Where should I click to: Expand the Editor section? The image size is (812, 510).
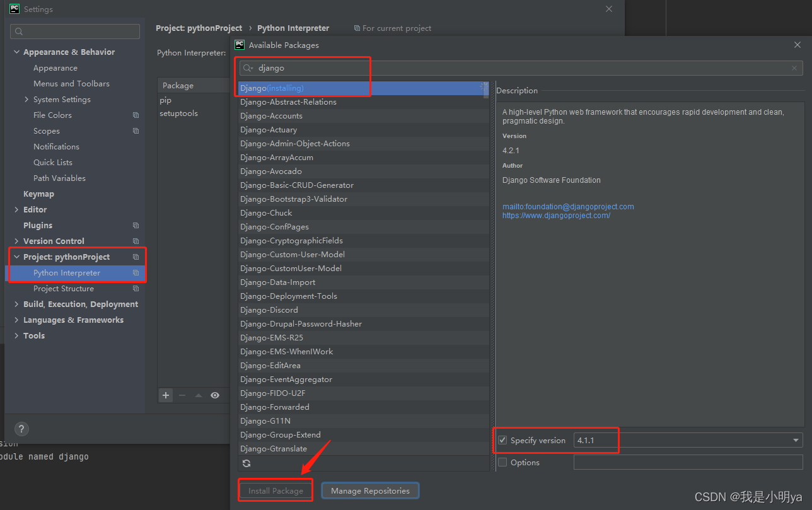click(x=17, y=210)
